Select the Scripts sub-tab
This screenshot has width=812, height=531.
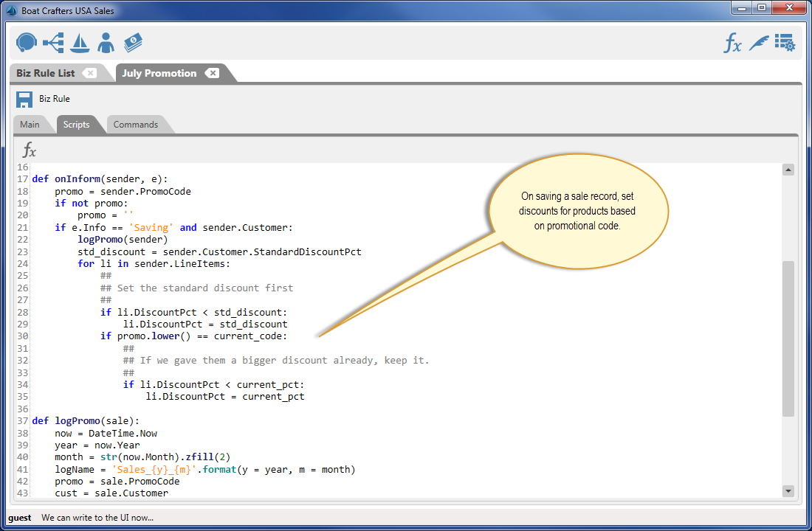click(76, 124)
